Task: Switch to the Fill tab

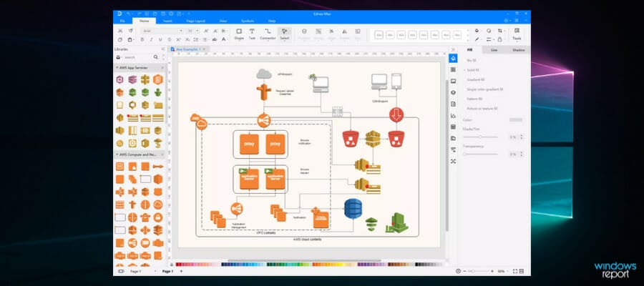Action: coord(470,49)
